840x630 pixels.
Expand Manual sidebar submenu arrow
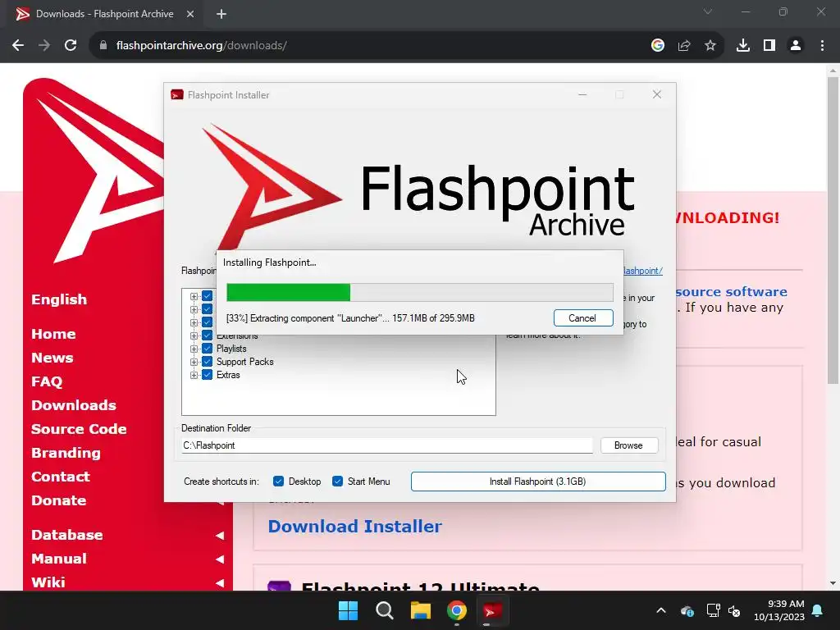tap(220, 559)
